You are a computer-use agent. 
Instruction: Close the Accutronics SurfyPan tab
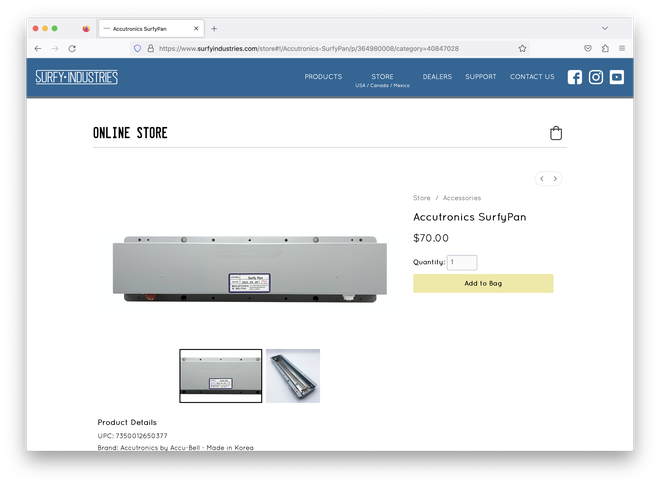click(196, 29)
